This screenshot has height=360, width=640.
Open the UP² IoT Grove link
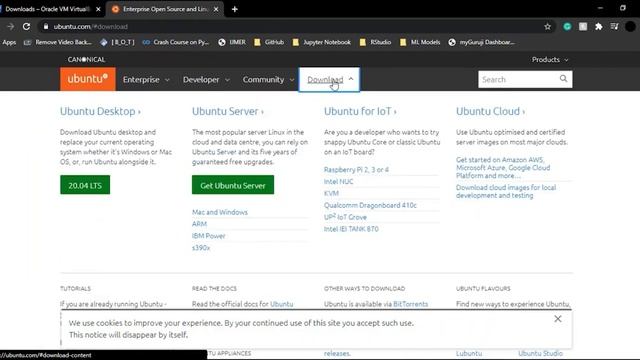pyautogui.click(x=345, y=217)
